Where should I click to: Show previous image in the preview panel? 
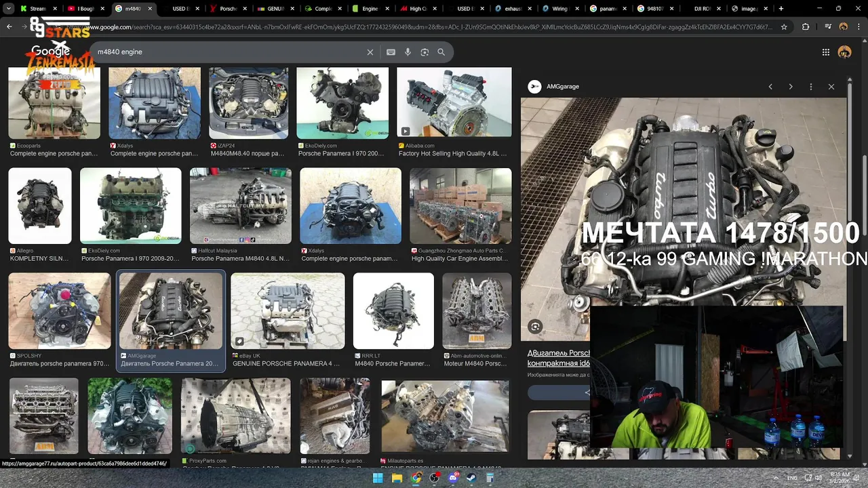[770, 87]
